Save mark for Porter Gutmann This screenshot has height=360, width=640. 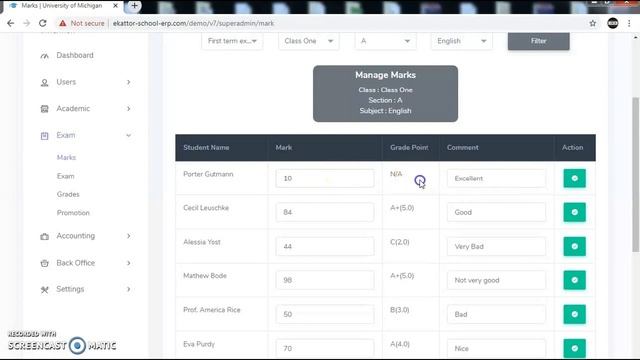point(574,178)
